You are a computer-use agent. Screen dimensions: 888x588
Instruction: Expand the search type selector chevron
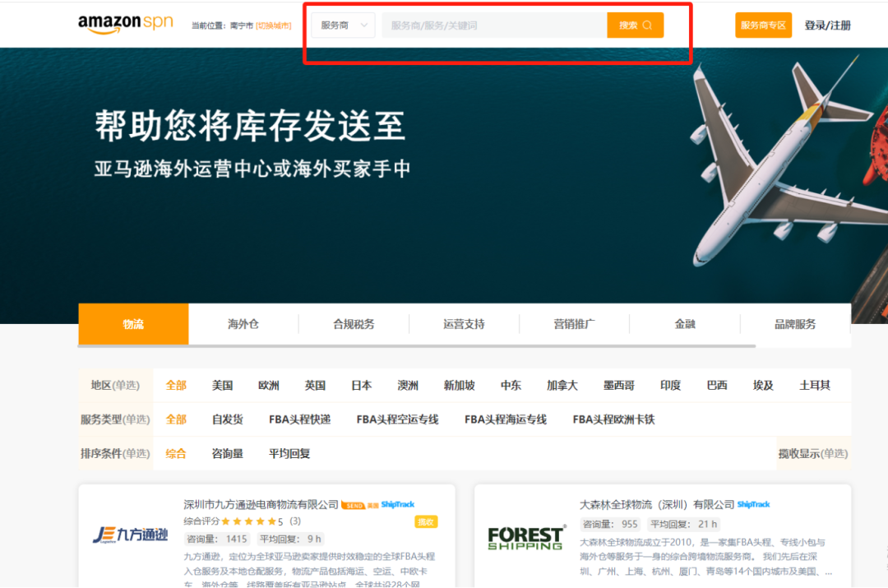[364, 25]
